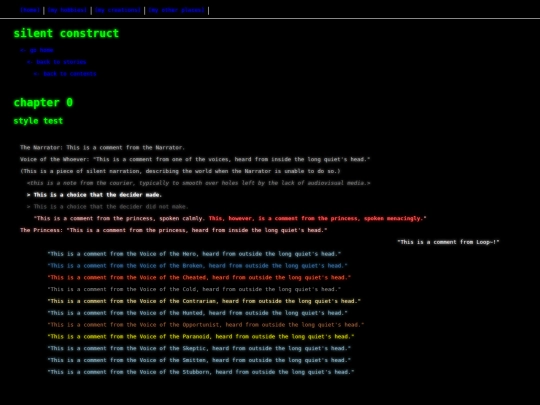Click the red 'spoken menacingly' princess text

click(x=315, y=218)
